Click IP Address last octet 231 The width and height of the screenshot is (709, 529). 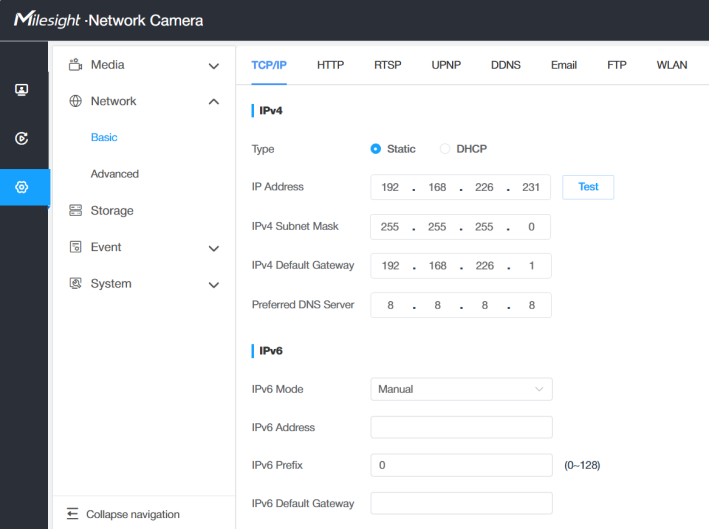531,187
